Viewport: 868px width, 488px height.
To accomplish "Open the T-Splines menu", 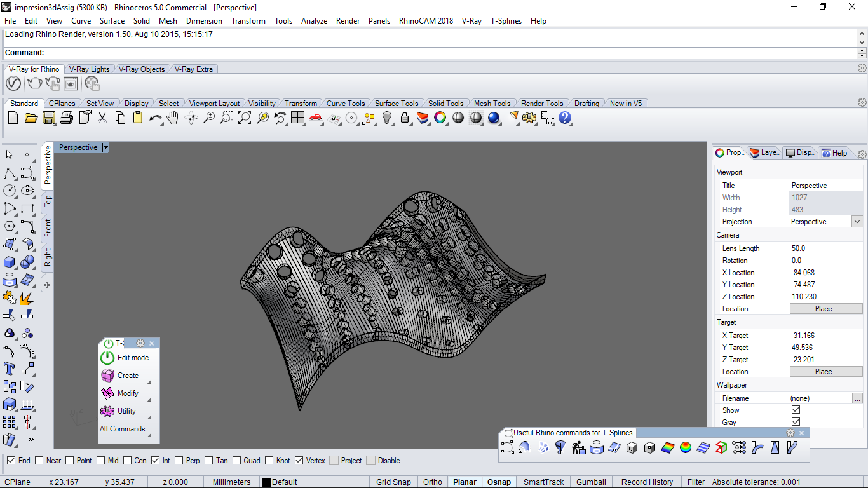I will tap(506, 21).
